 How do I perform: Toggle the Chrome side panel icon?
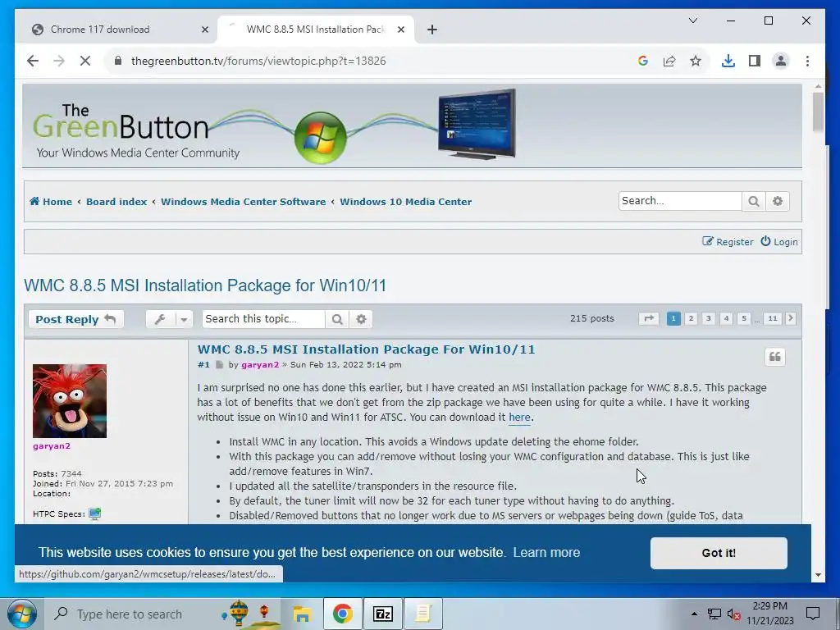[x=755, y=61]
